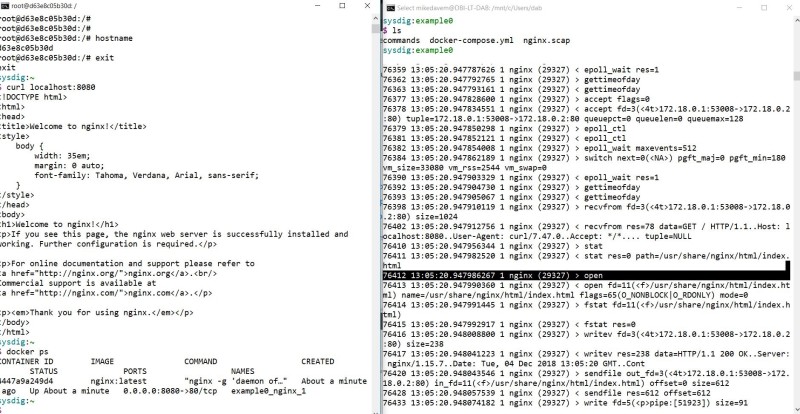Image resolution: width=800 pixels, height=414 pixels.
Task: Click the 'nginx:latest' image name
Action: [x=118, y=381]
